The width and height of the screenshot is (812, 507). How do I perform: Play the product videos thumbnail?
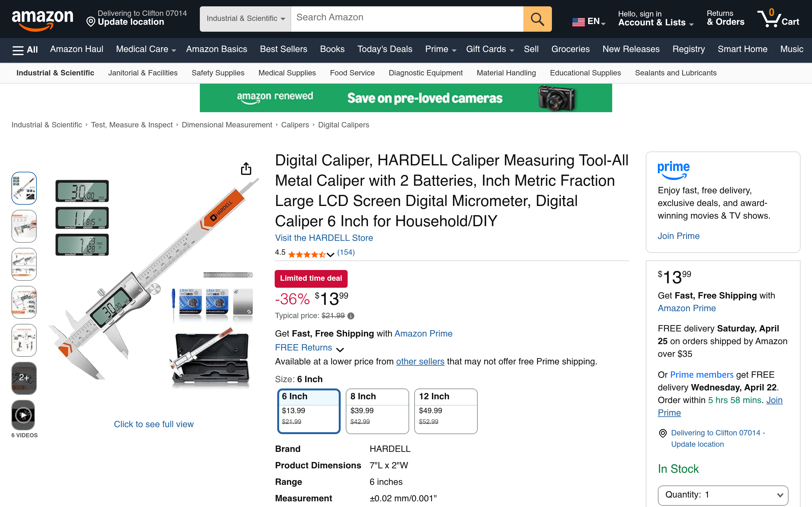click(x=23, y=415)
